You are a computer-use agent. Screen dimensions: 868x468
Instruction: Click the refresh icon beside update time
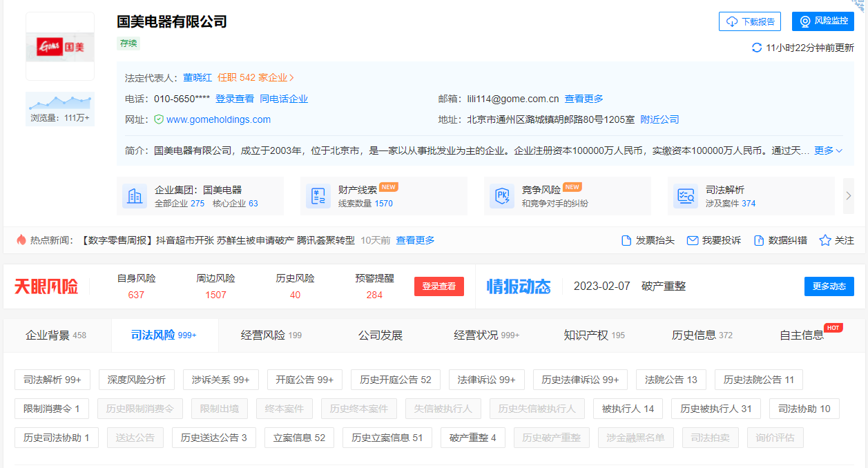click(x=757, y=48)
